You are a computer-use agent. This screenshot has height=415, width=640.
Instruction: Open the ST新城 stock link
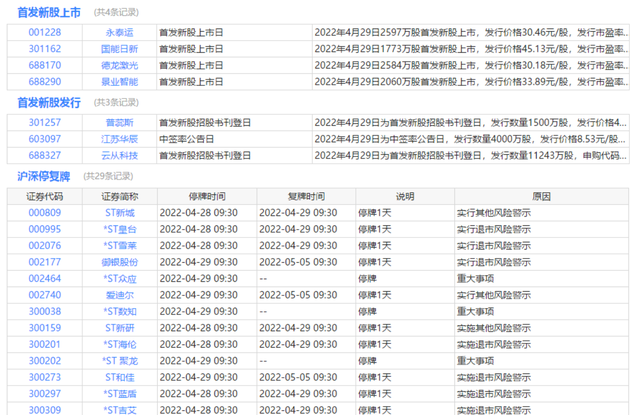tap(120, 213)
